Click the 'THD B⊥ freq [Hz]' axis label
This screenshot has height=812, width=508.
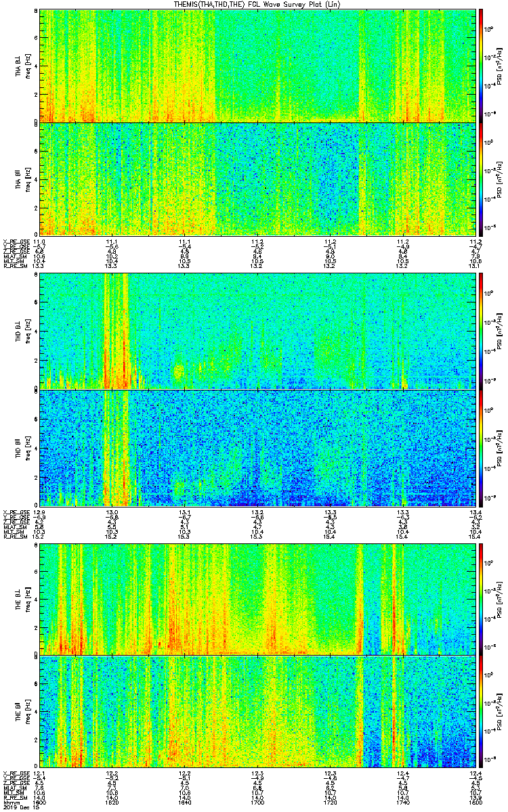(x=22, y=331)
